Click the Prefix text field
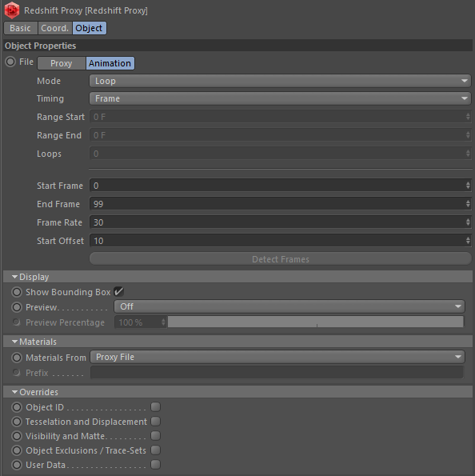This screenshot has width=475, height=476. coord(277,373)
